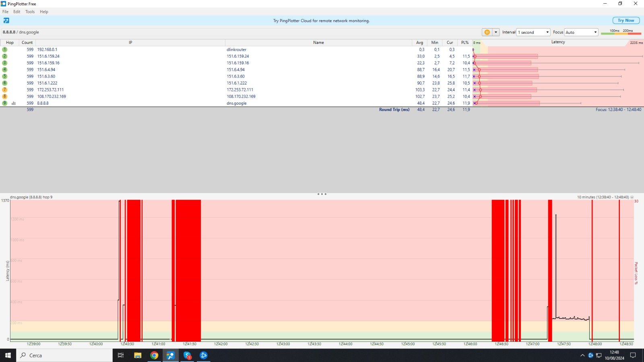This screenshot has width=644, height=362.
Task: Click the Try Now button
Action: point(626,21)
